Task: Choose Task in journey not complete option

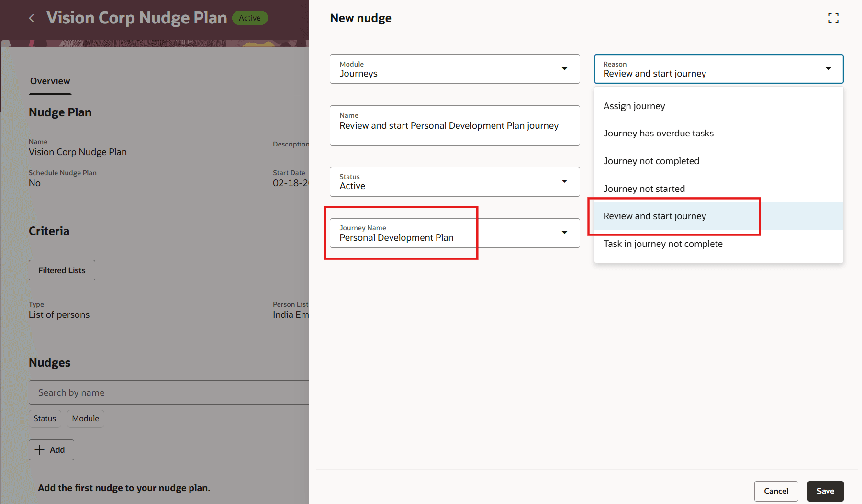Action: [x=663, y=244]
